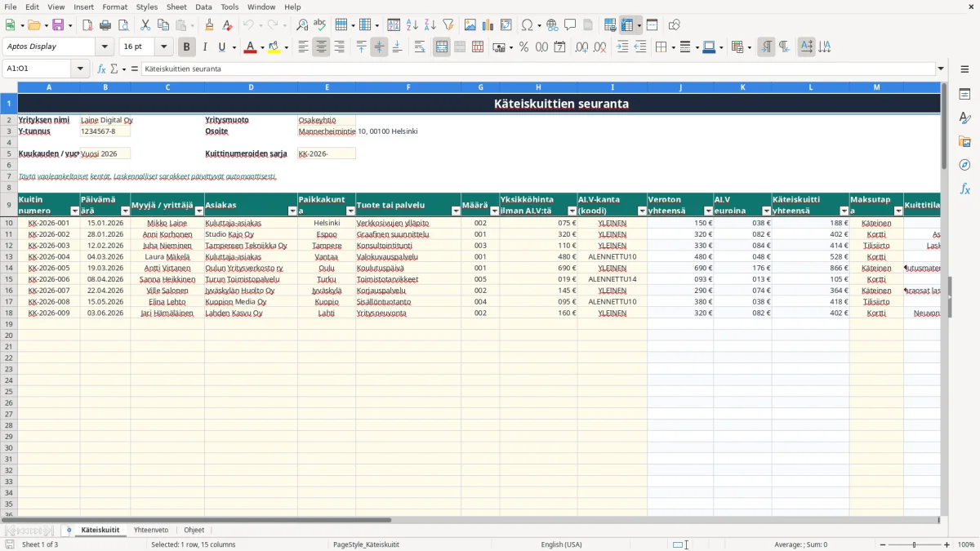
Task: Click the formula input line
Action: click(537, 69)
